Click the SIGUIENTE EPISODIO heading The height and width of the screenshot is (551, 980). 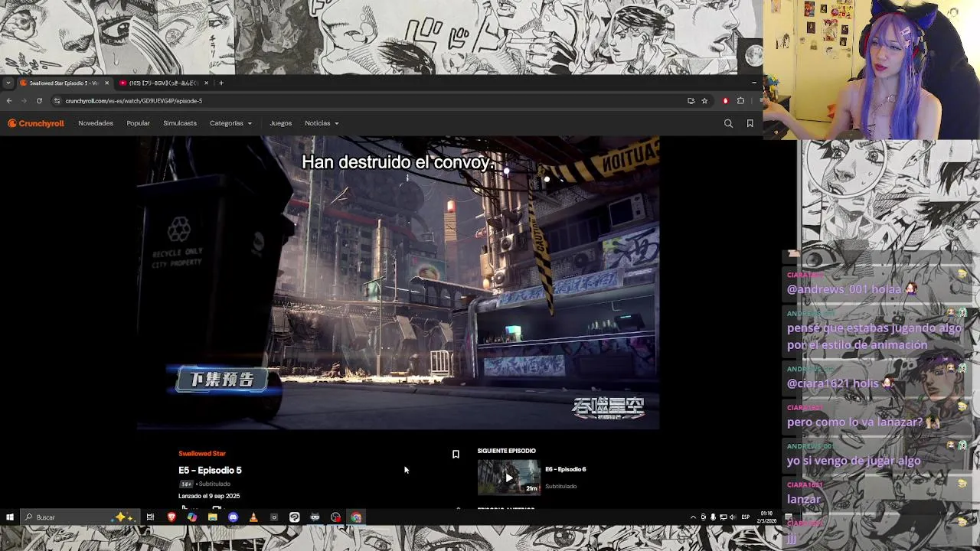pos(507,451)
